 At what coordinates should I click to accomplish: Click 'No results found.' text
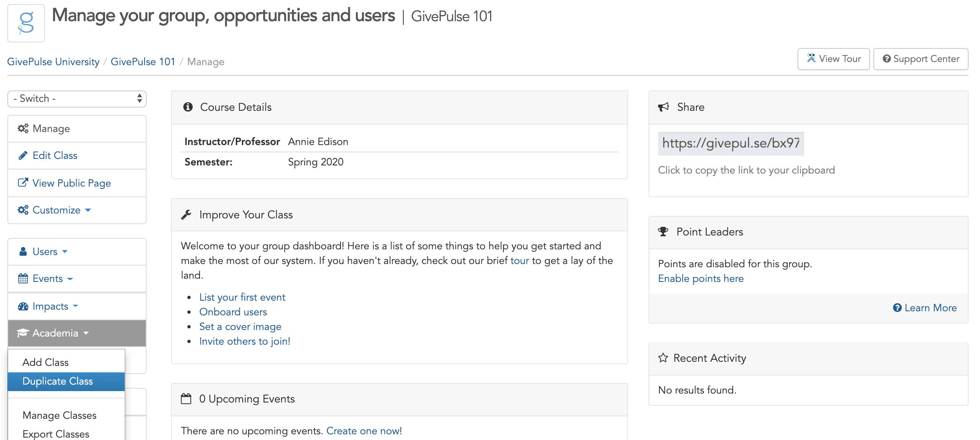pos(697,390)
